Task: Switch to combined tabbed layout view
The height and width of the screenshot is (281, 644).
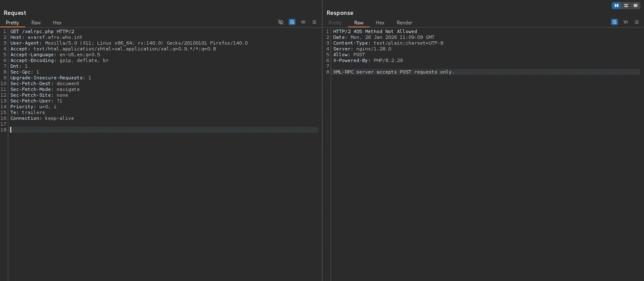Action: pos(636,5)
